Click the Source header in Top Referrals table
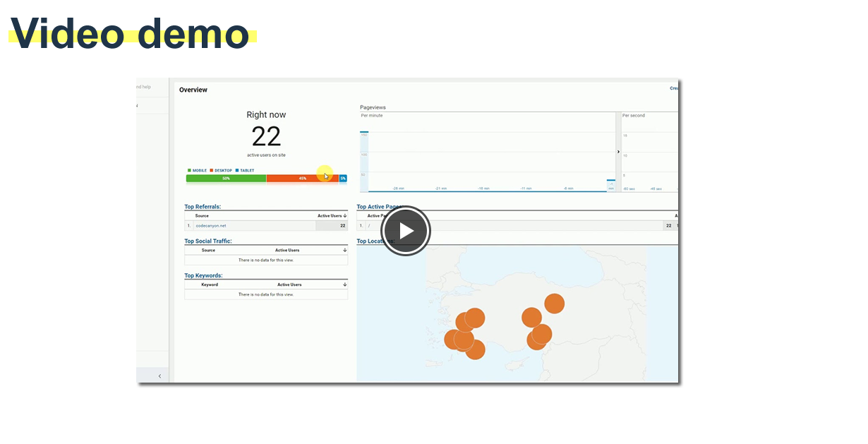The image size is (868, 444). coord(202,215)
